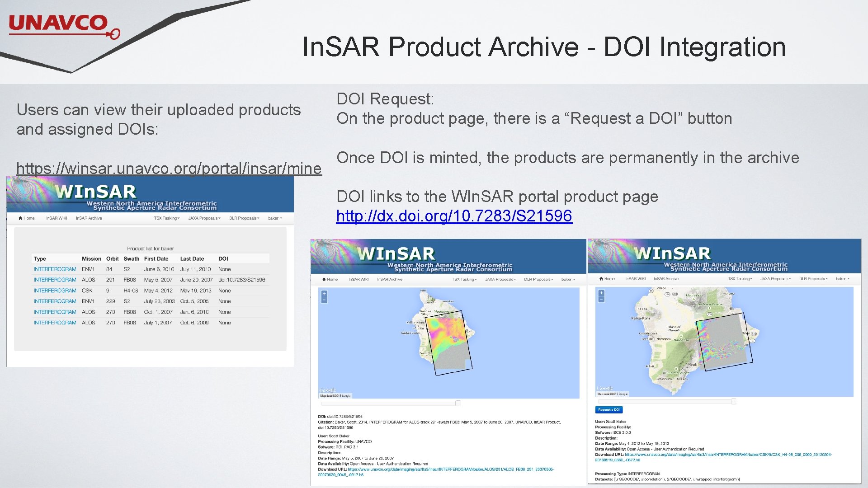868x488 pixels.
Task: Click the Home icon in the product list page
Action: 20,218
